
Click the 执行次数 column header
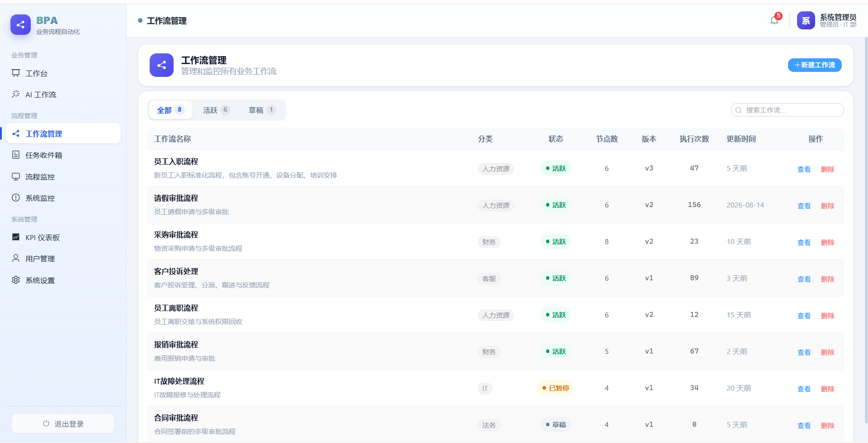click(694, 139)
